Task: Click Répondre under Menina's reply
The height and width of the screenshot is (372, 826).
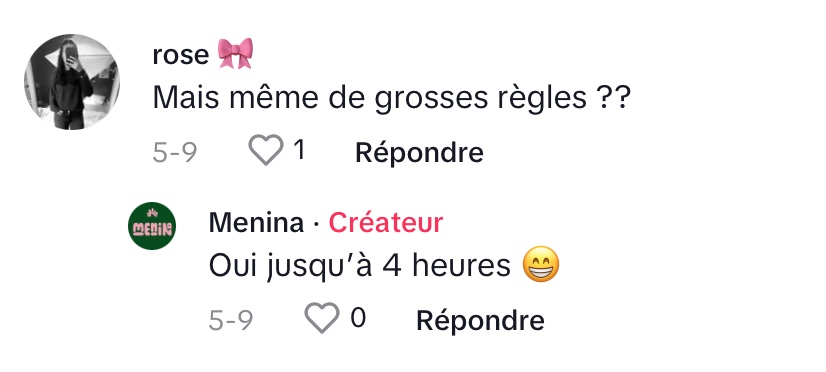Action: click(x=480, y=320)
